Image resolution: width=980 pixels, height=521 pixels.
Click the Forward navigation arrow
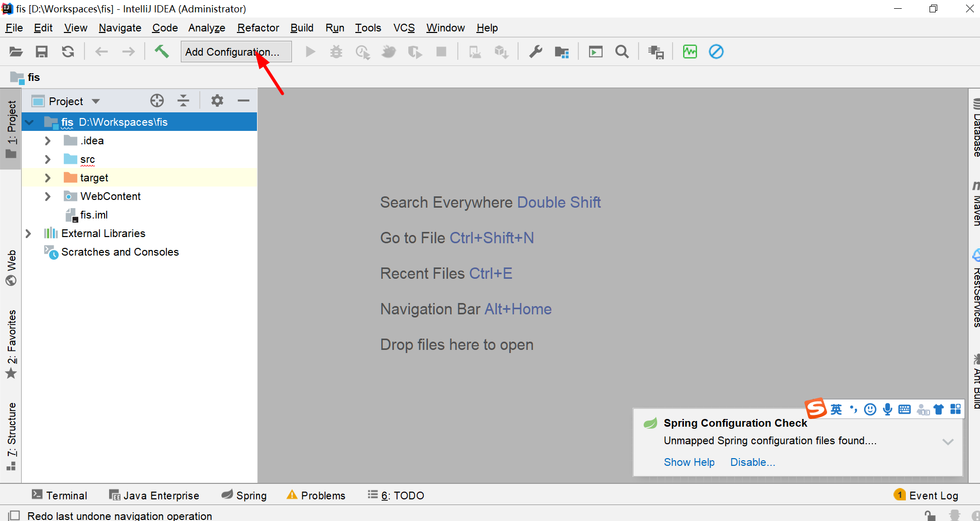(x=128, y=52)
